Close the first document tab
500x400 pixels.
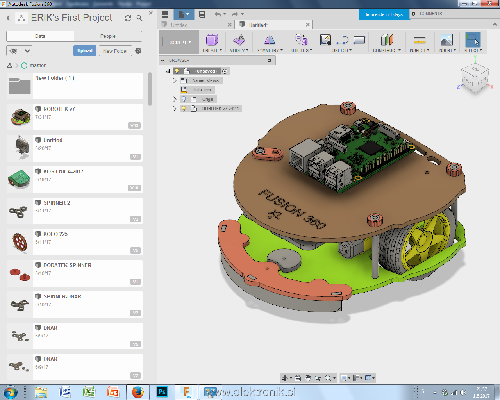point(230,25)
